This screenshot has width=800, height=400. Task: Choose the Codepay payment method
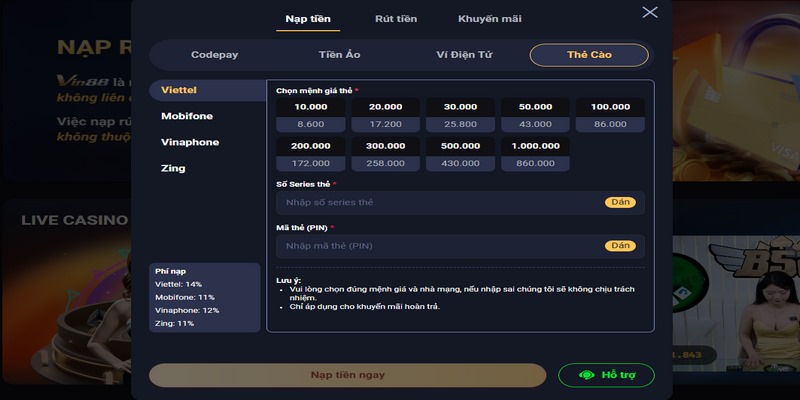click(x=214, y=55)
